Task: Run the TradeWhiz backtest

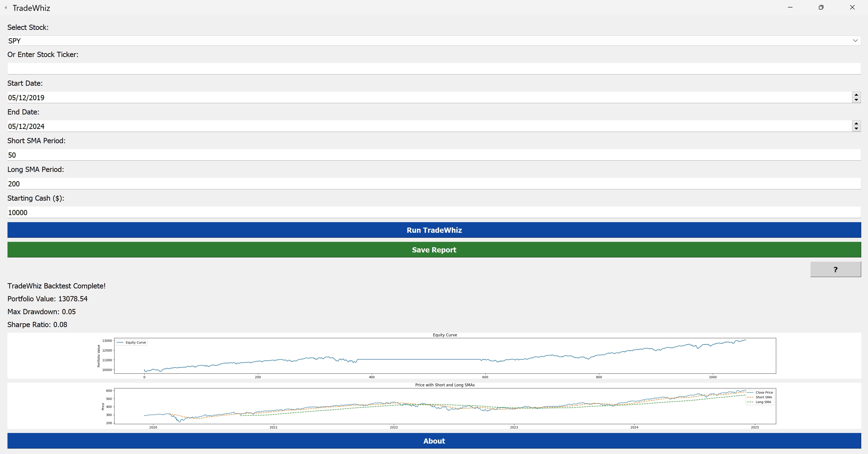Action: click(434, 230)
